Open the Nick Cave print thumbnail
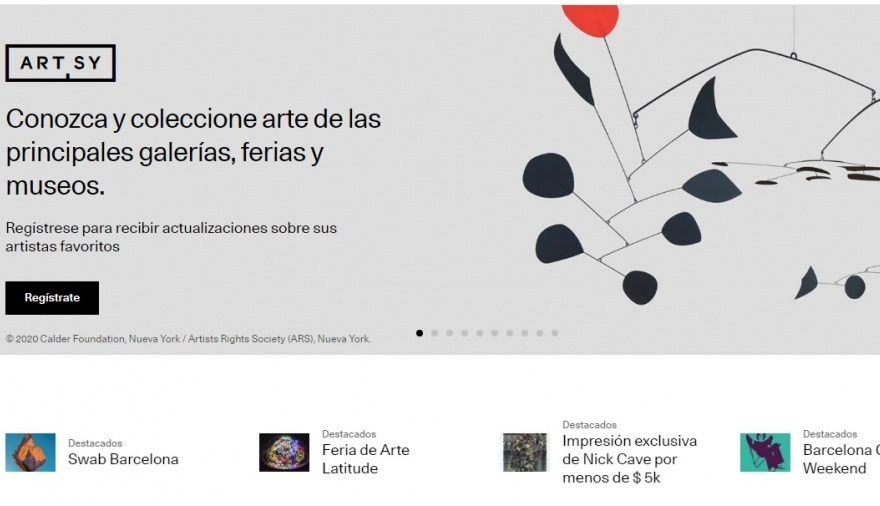This screenshot has height=506, width=880. [x=525, y=452]
